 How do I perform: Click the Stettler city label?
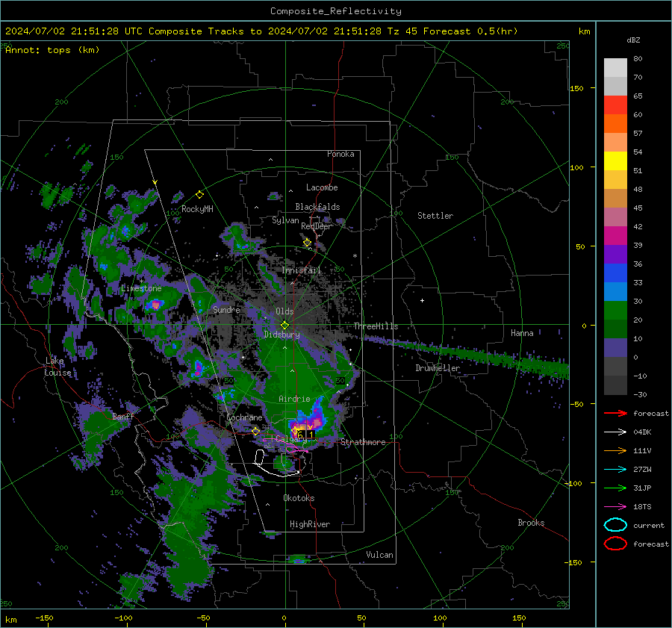(435, 216)
